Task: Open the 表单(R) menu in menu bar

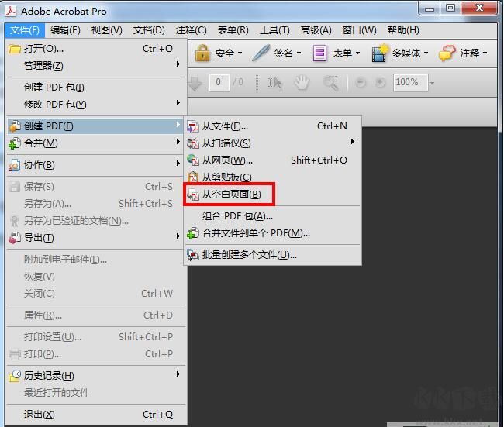Action: click(x=233, y=30)
